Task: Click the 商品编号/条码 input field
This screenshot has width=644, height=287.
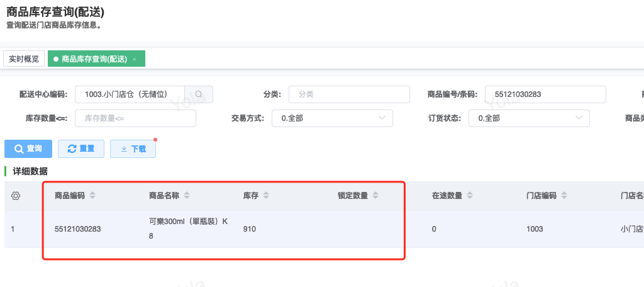Action: [x=545, y=94]
